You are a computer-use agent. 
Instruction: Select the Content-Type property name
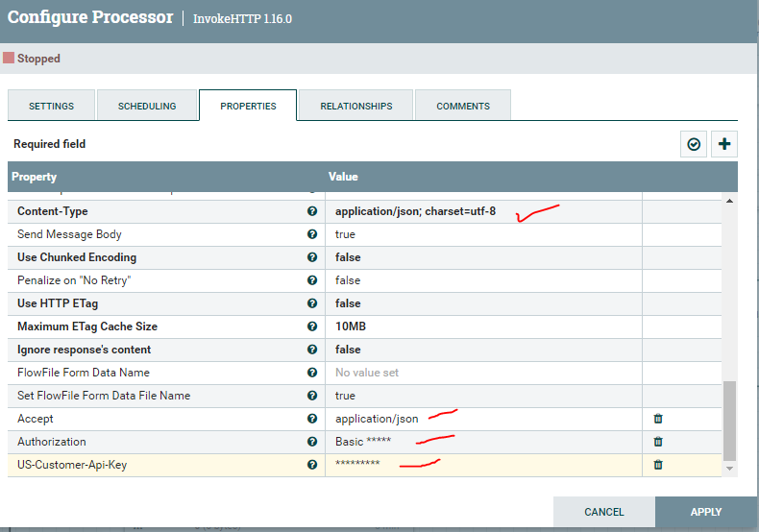pos(52,211)
